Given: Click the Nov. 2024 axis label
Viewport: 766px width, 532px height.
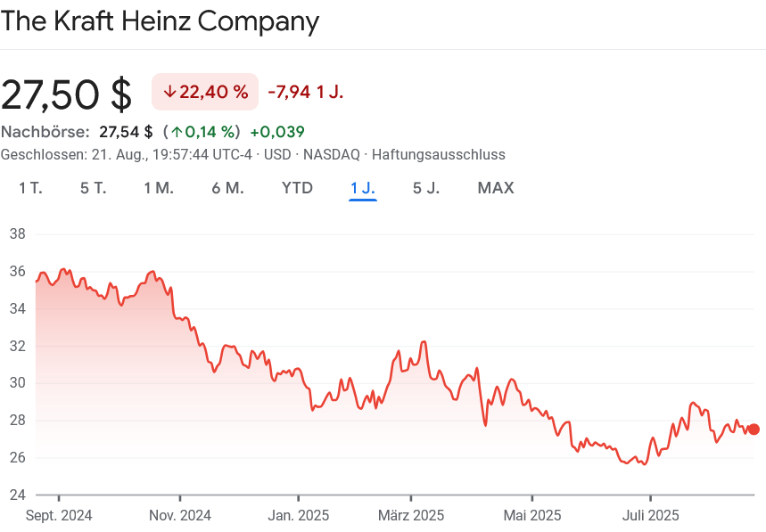Looking at the screenshot, I should (x=179, y=515).
